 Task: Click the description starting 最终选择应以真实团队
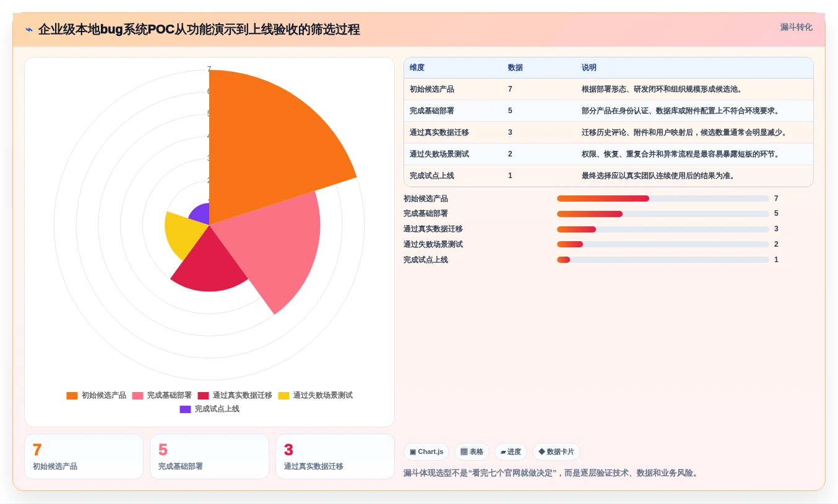[x=659, y=176]
